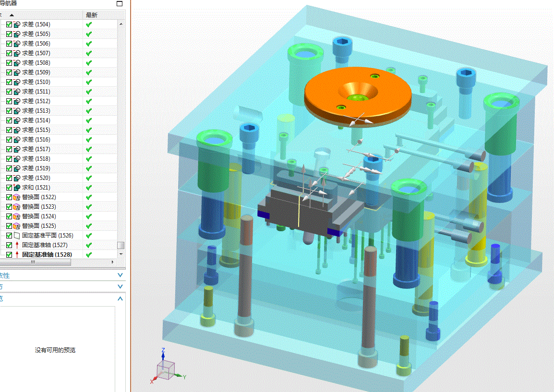Click the subtract icon of 求差 (1510)
The image size is (554, 392).
point(17,82)
